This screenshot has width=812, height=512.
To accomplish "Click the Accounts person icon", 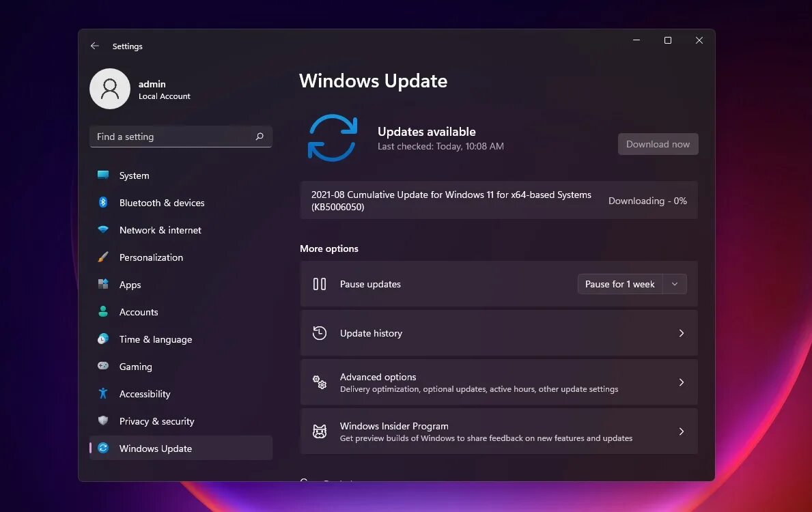I will coord(103,311).
